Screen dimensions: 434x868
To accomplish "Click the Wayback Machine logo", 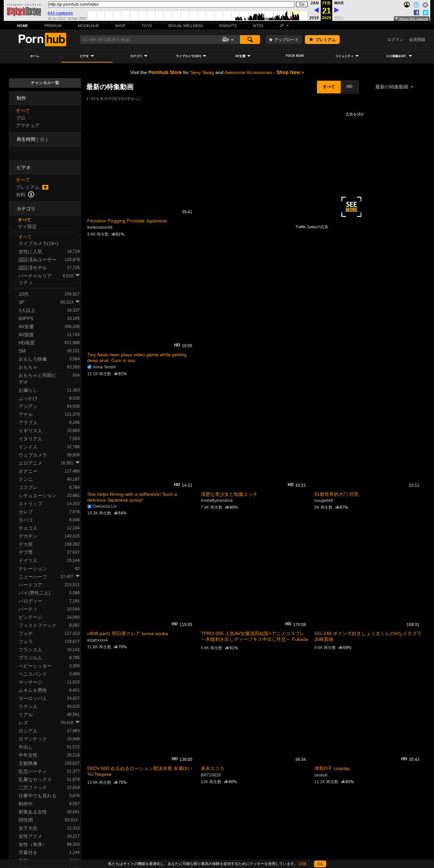I will click(24, 10).
